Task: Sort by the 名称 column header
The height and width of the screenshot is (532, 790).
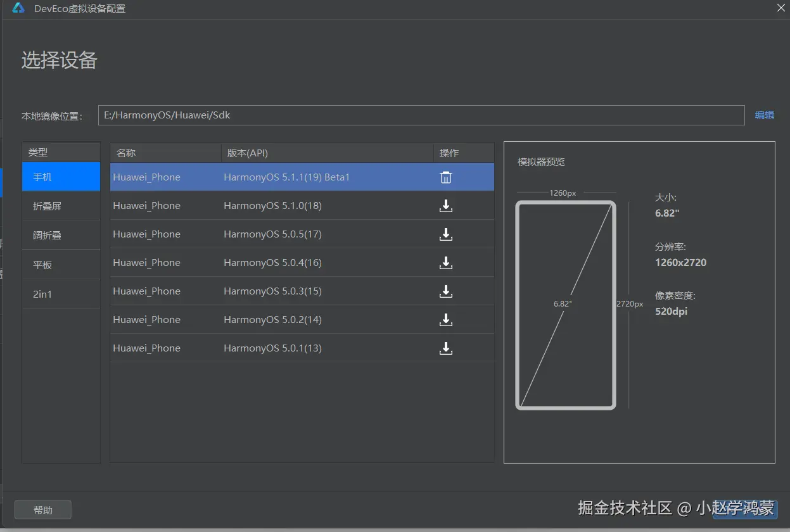Action: click(x=165, y=153)
